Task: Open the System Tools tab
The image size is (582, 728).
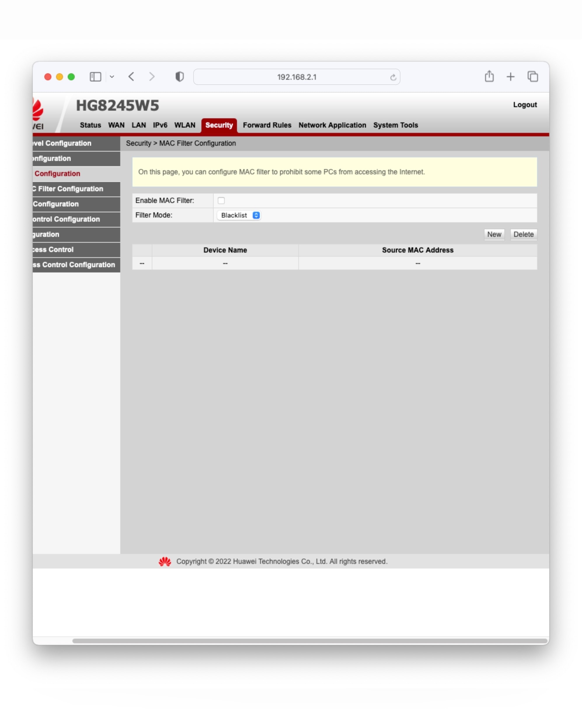Action: tap(396, 125)
